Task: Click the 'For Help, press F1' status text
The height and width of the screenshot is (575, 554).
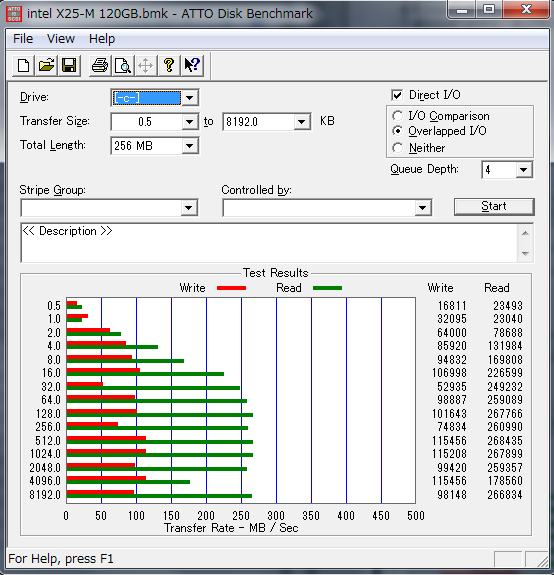Action: pyautogui.click(x=61, y=558)
